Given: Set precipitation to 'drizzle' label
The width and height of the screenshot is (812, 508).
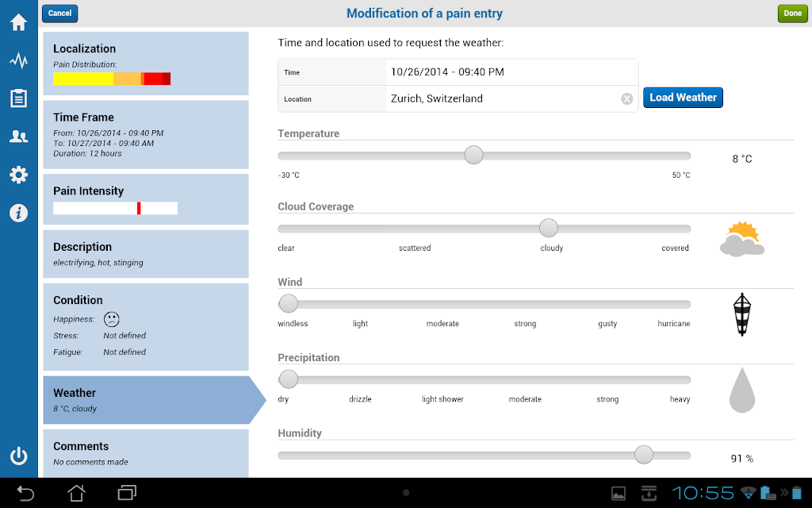Looking at the screenshot, I should point(361,399).
